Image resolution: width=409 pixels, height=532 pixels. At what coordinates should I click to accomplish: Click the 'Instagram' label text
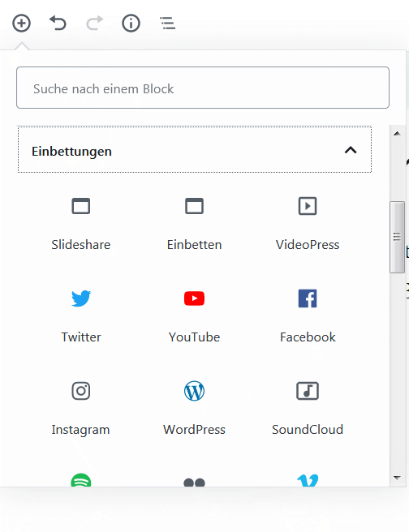coord(81,430)
